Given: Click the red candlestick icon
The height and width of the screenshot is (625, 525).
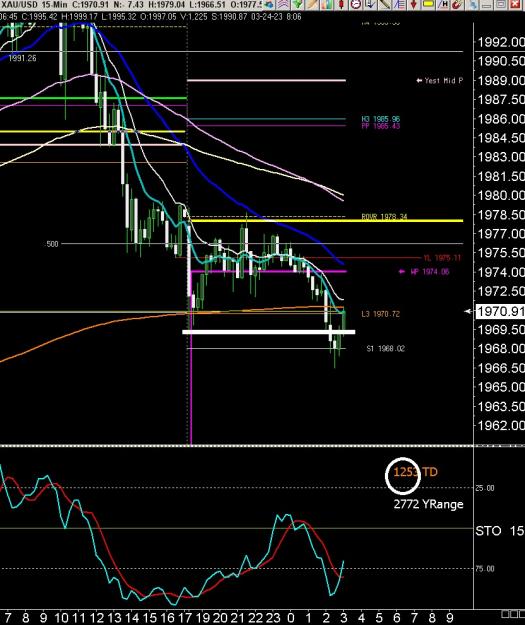Looking at the screenshot, I should coord(341,4).
